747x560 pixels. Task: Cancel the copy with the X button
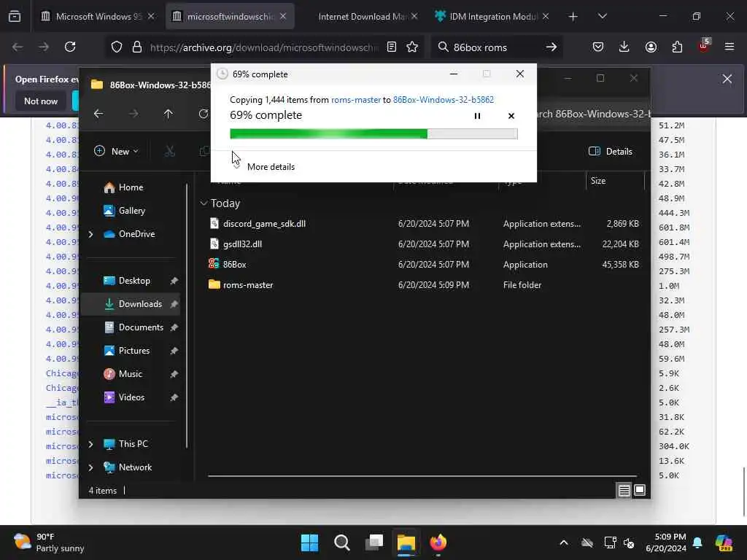point(511,116)
